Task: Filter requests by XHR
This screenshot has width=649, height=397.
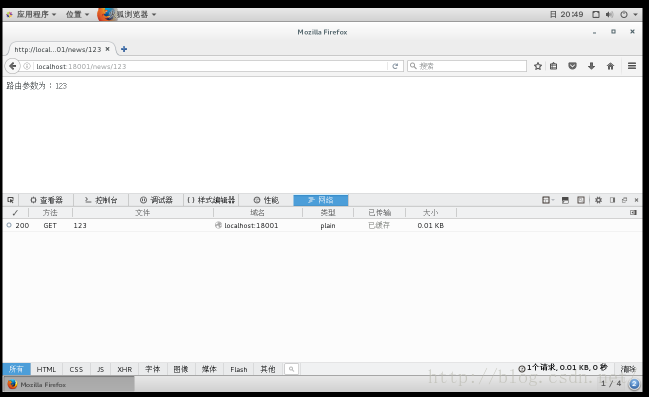Action: click(125, 369)
